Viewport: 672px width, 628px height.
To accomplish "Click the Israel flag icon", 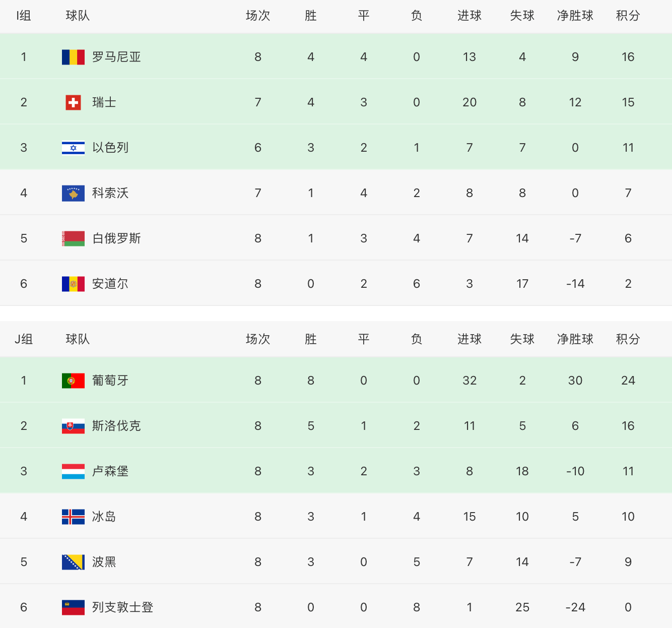I will [73, 148].
